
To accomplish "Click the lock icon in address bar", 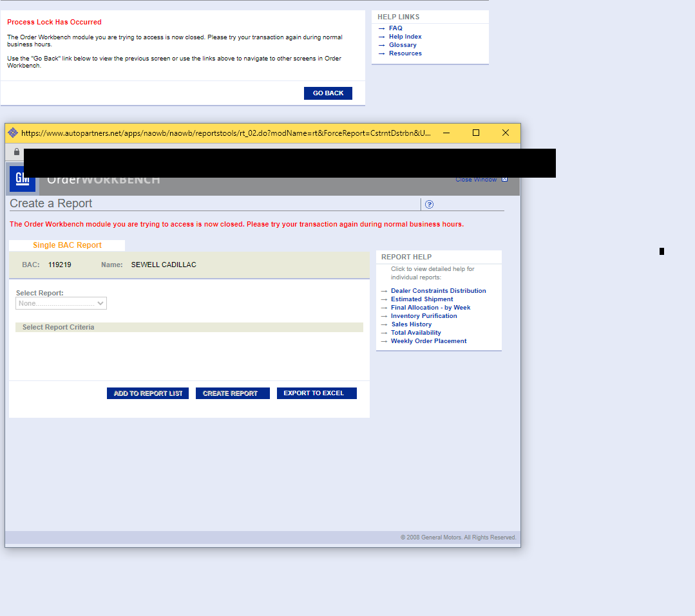I will pyautogui.click(x=17, y=152).
